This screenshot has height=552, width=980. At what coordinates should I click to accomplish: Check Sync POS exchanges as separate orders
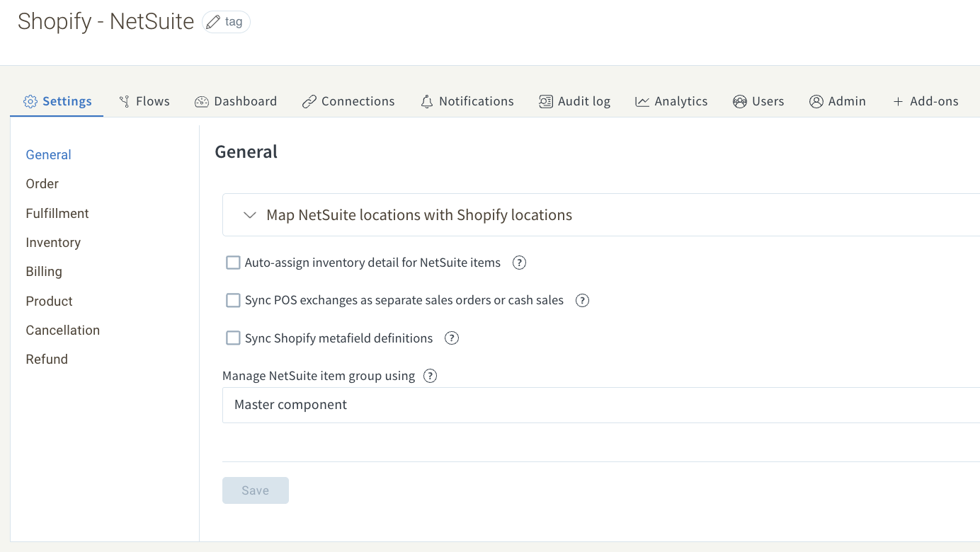point(233,300)
